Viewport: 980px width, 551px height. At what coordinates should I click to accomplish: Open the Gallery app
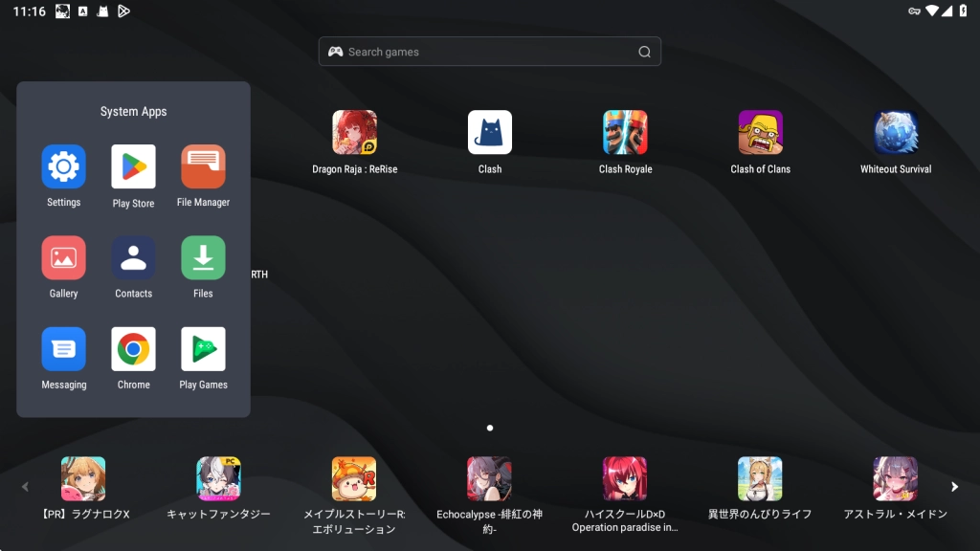pos(63,258)
